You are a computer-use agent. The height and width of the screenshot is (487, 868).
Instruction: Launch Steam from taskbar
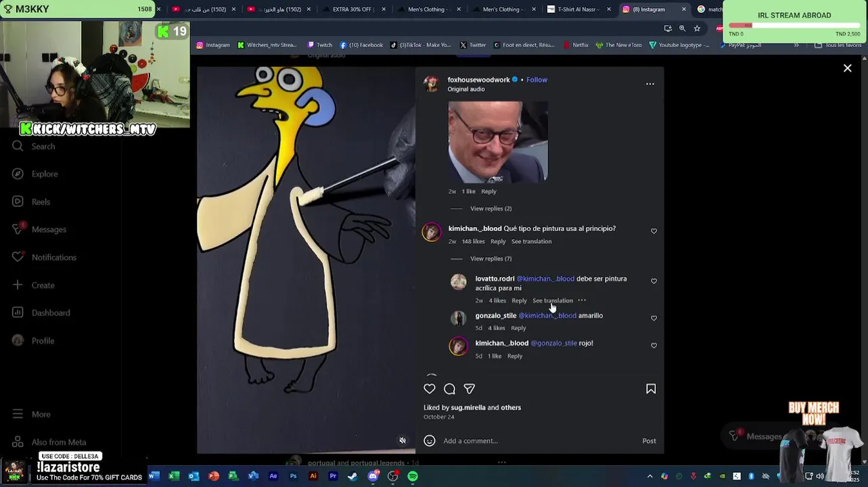(352, 476)
